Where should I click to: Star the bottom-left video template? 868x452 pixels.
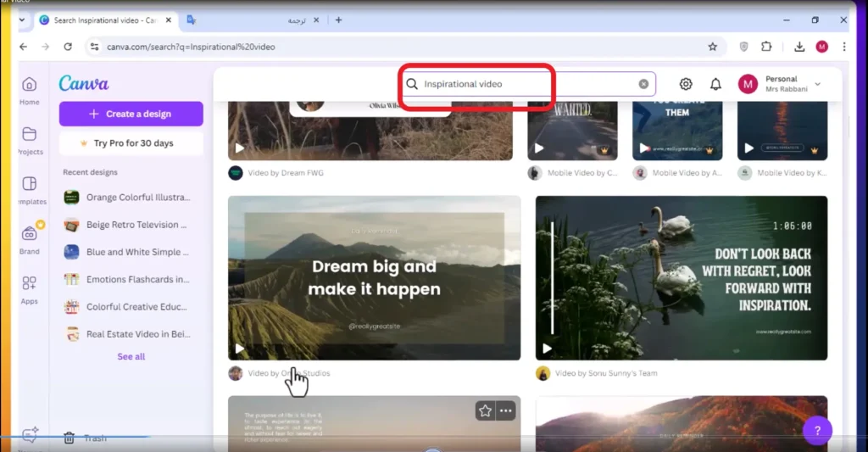point(485,410)
